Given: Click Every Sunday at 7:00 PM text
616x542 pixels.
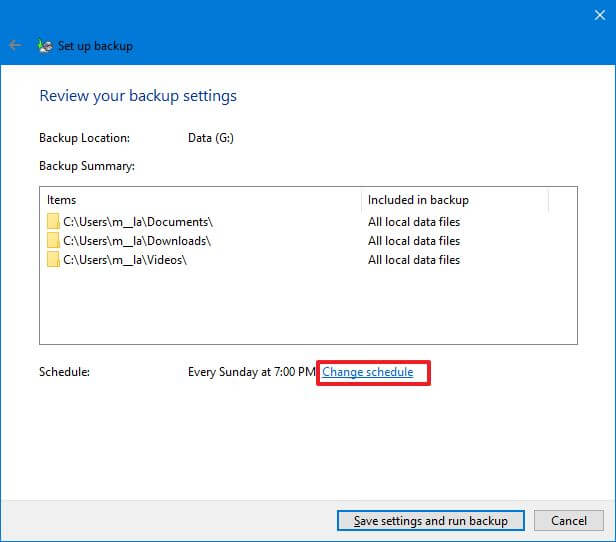Looking at the screenshot, I should coord(251,372).
